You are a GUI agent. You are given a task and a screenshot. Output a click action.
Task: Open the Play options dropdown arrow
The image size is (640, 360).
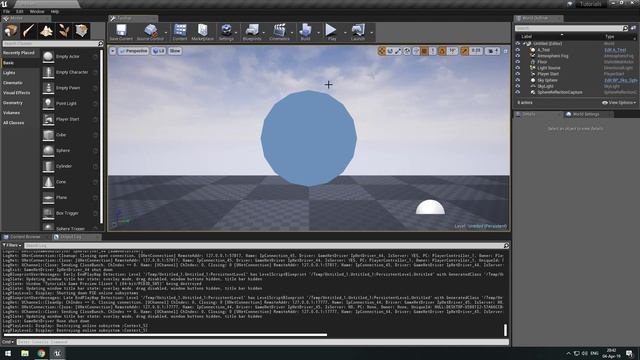[345, 33]
